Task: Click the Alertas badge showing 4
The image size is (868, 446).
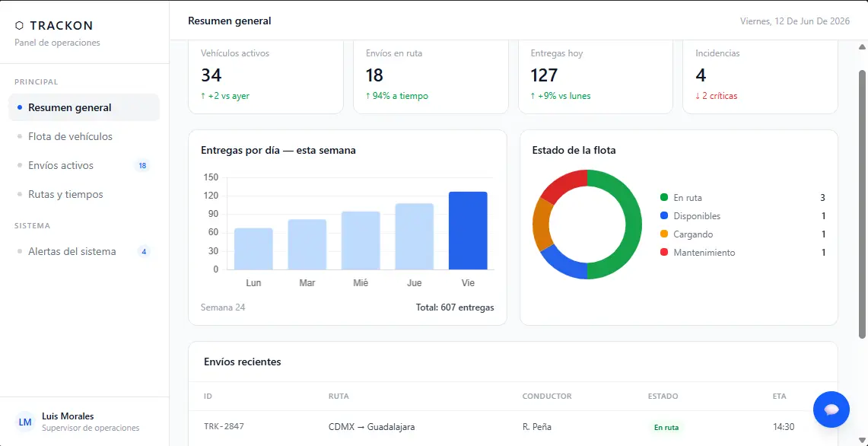Action: click(144, 251)
